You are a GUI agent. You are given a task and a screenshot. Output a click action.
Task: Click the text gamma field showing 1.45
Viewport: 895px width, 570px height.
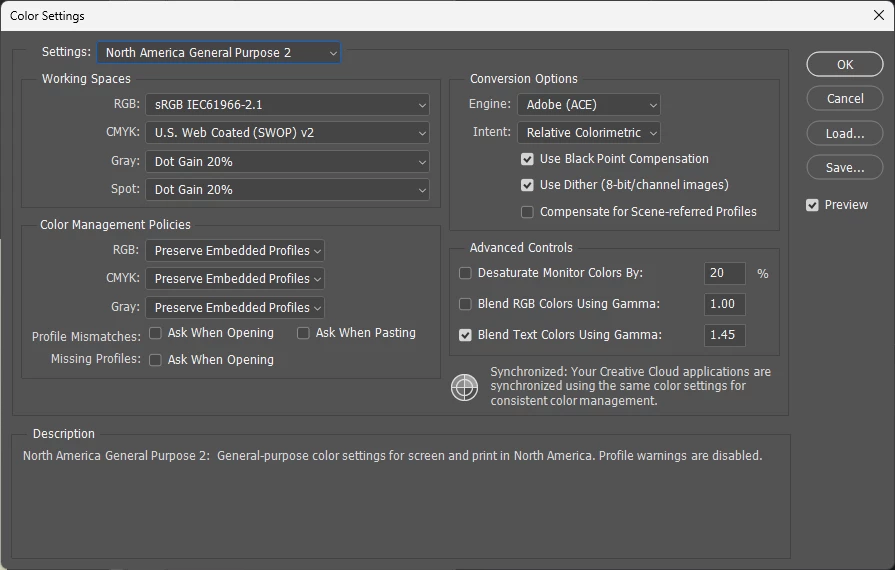click(724, 335)
